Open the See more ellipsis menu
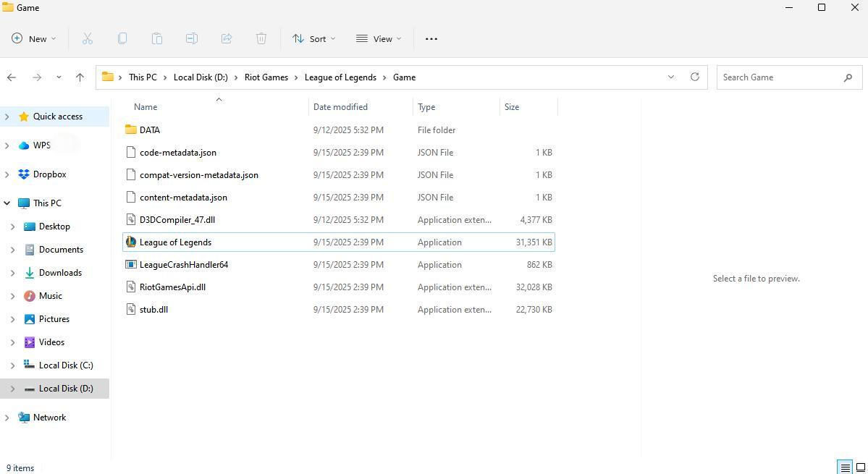The height and width of the screenshot is (474, 868). (x=431, y=39)
